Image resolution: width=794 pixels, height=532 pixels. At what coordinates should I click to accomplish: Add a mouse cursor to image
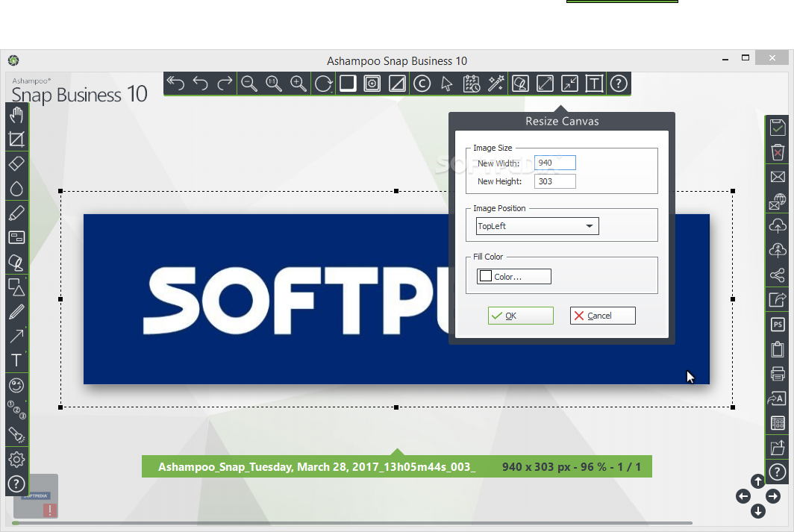(x=446, y=84)
